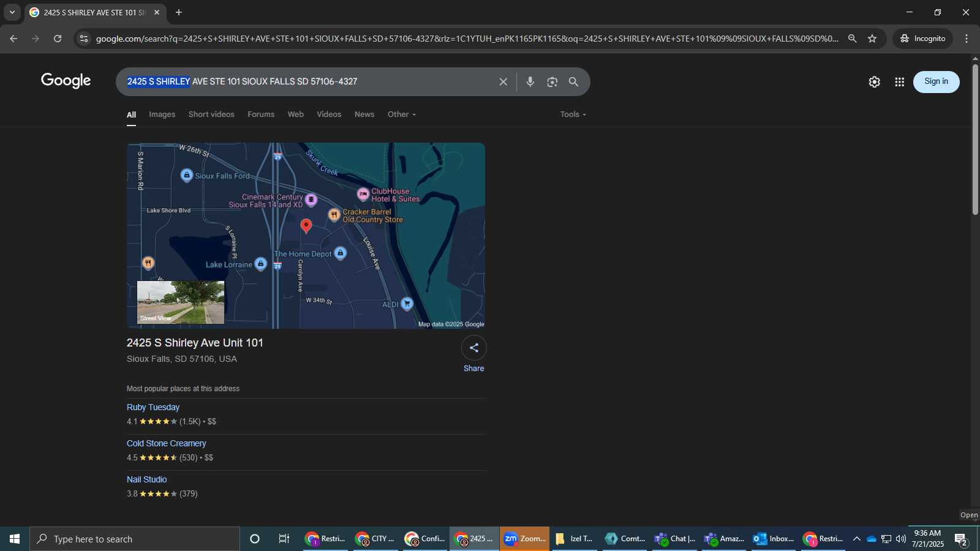Select the Sioux Falls Ford map marker
Image resolution: width=980 pixels, height=551 pixels.
187,175
